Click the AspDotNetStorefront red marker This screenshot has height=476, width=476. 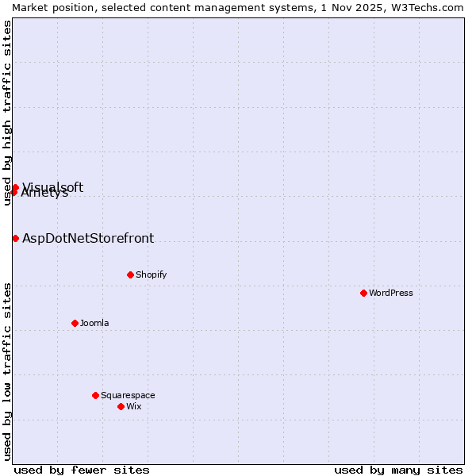click(x=15, y=238)
